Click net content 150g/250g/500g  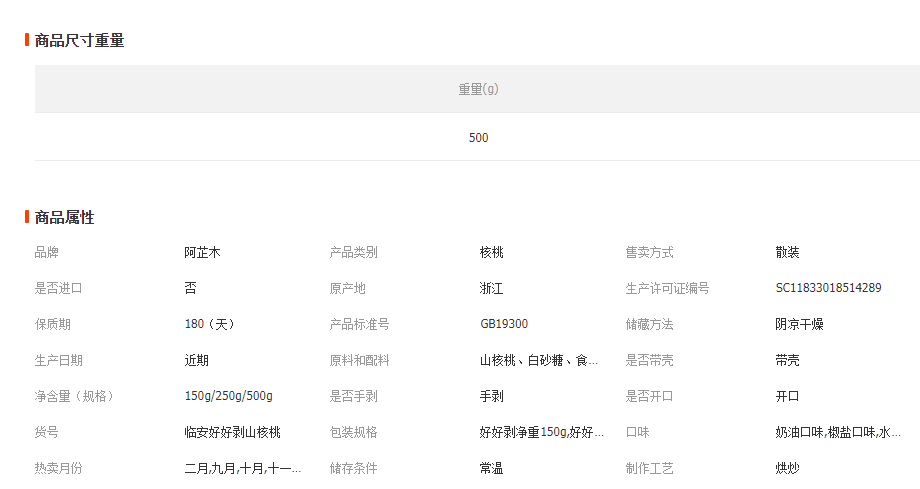[x=228, y=396]
